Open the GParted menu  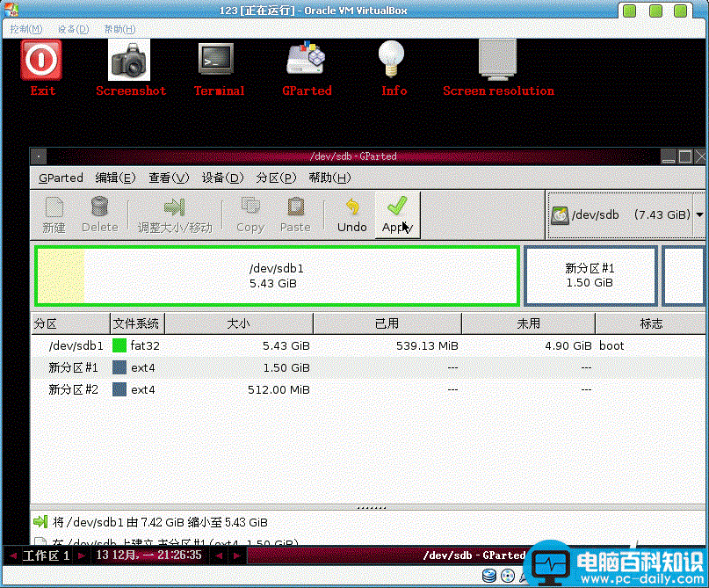[61, 178]
